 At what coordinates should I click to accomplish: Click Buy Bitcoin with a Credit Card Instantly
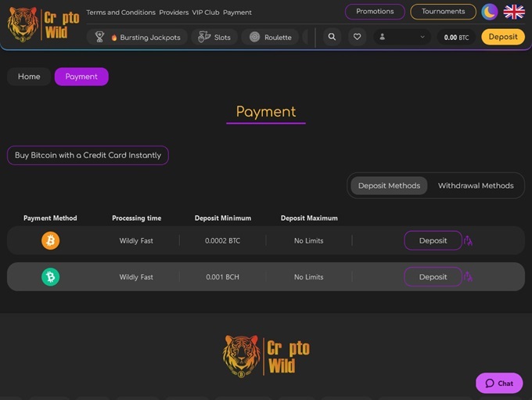[x=88, y=155]
